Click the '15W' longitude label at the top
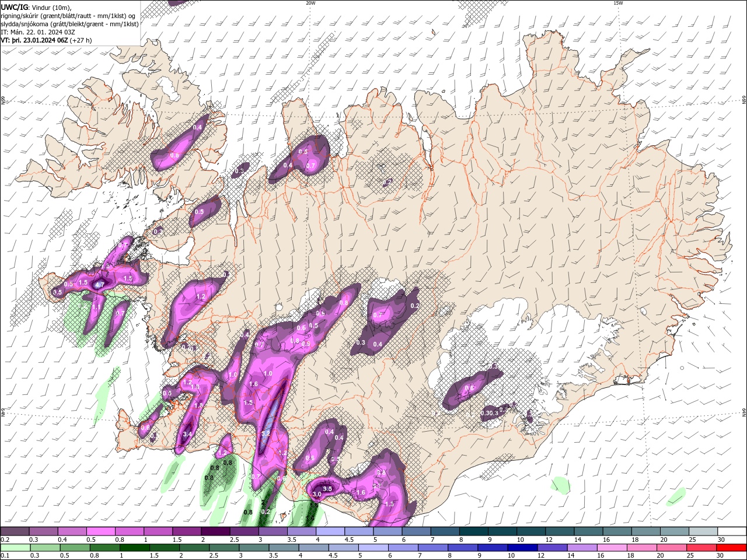 tap(618, 3)
